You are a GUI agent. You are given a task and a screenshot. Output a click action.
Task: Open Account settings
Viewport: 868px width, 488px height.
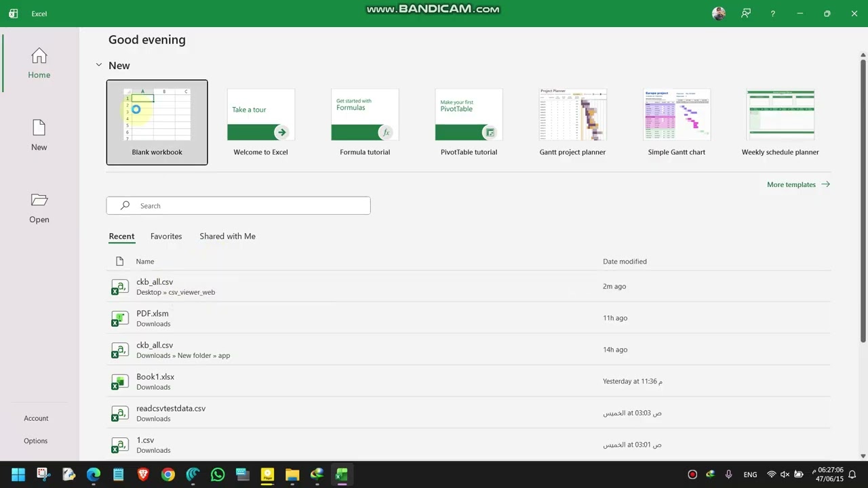(x=36, y=418)
